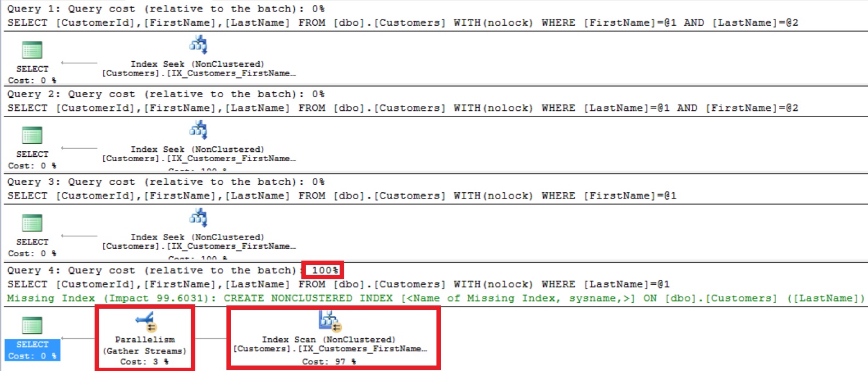868x371 pixels.
Task: Click Query 3 [Customers].[IX_Customers_FirstName… object name
Action: [199, 246]
